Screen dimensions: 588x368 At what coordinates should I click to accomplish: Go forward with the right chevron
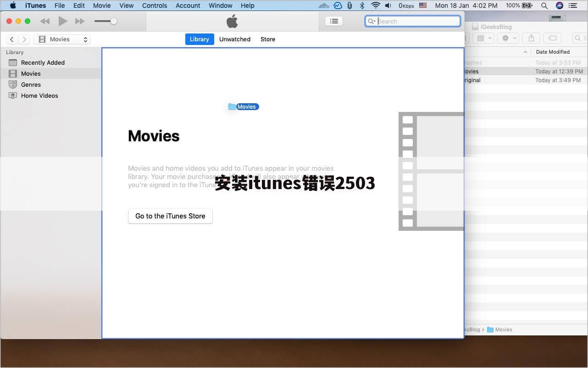pos(25,39)
